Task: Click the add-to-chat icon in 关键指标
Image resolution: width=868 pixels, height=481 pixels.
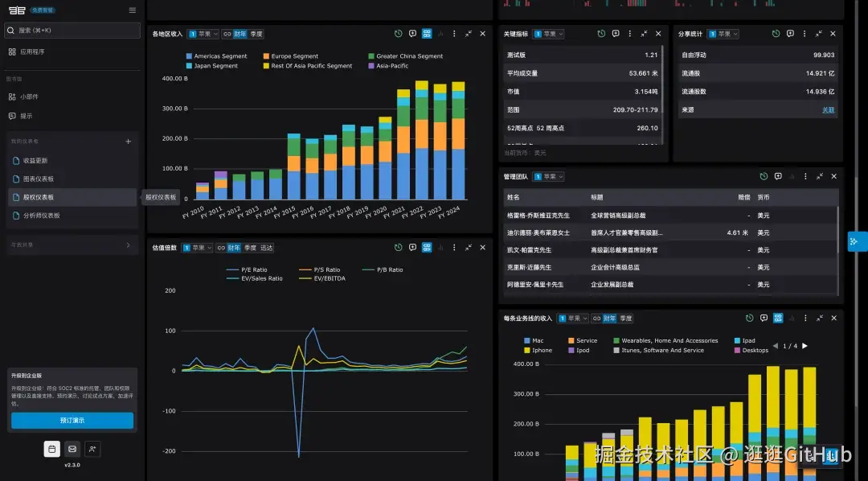Action: tap(616, 34)
